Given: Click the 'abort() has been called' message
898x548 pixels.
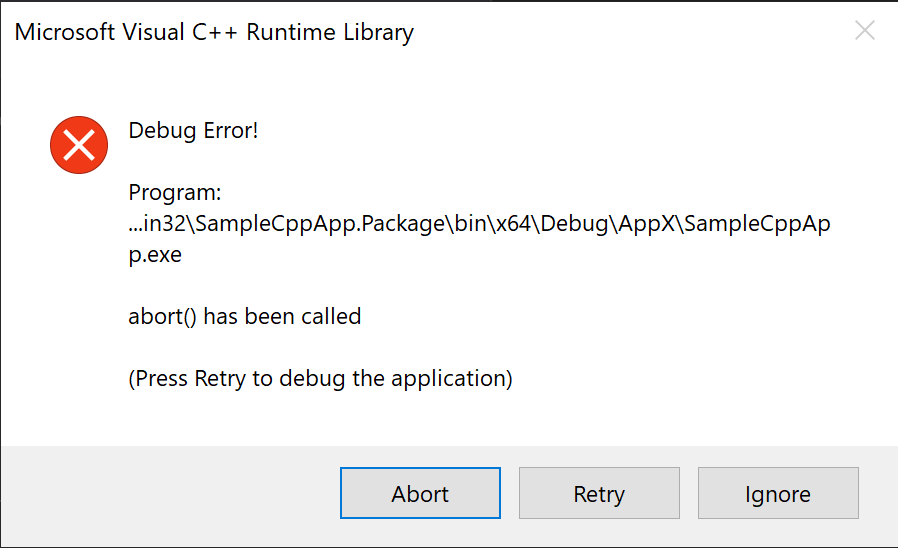Looking at the screenshot, I should coord(244,317).
